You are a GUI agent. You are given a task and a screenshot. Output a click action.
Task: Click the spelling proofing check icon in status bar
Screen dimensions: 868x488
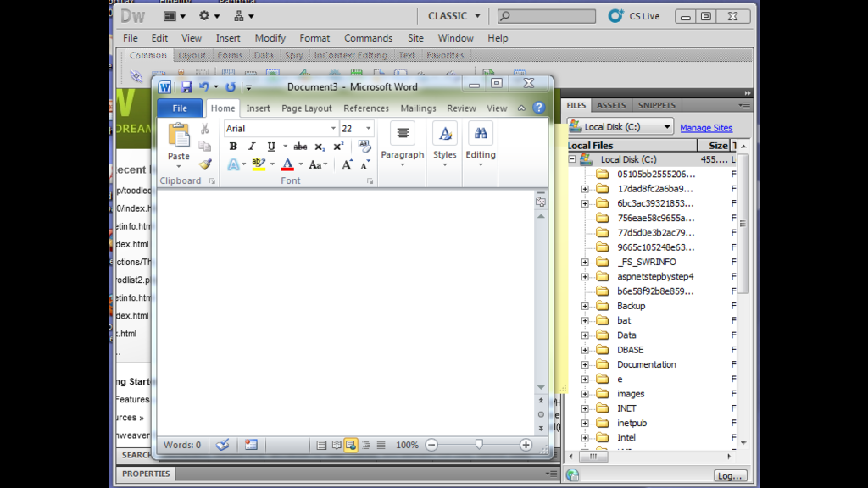point(222,445)
